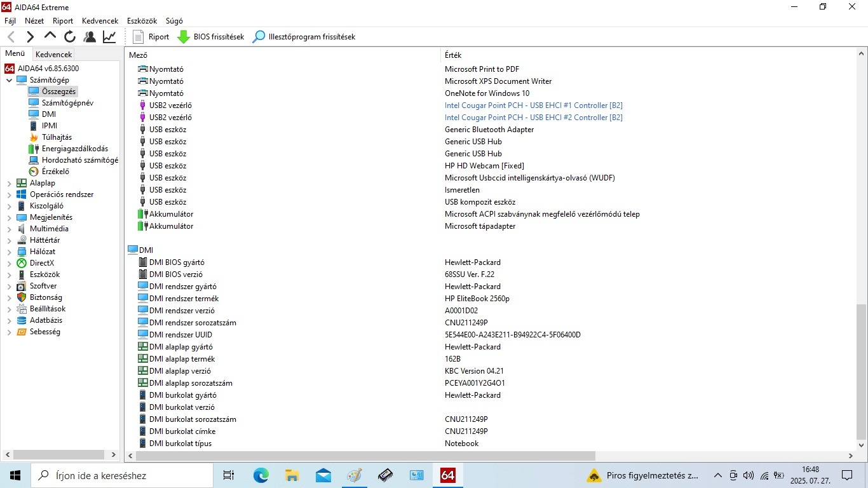Launch Microsoft Edge from the taskbar
The height and width of the screenshot is (488, 868).
click(261, 475)
